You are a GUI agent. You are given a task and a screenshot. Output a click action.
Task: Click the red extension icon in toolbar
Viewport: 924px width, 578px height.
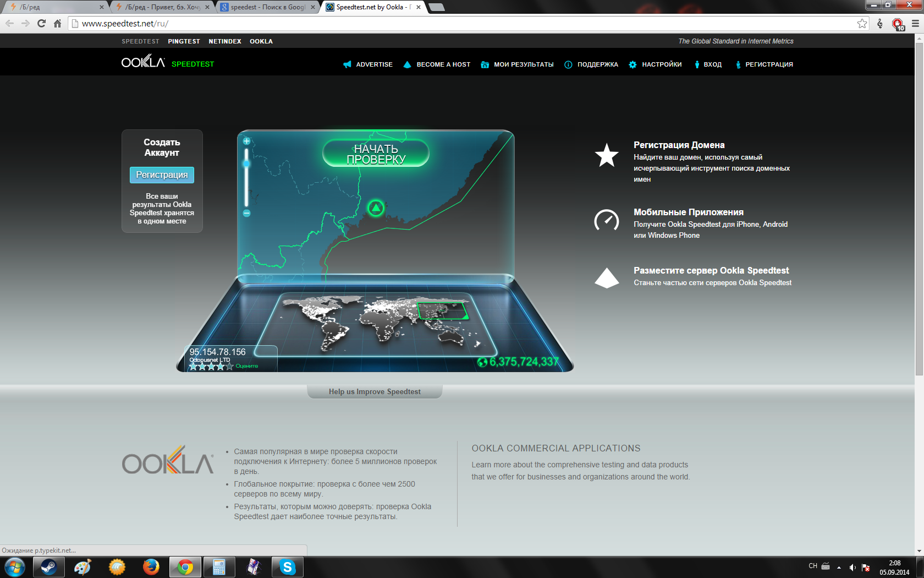(898, 24)
